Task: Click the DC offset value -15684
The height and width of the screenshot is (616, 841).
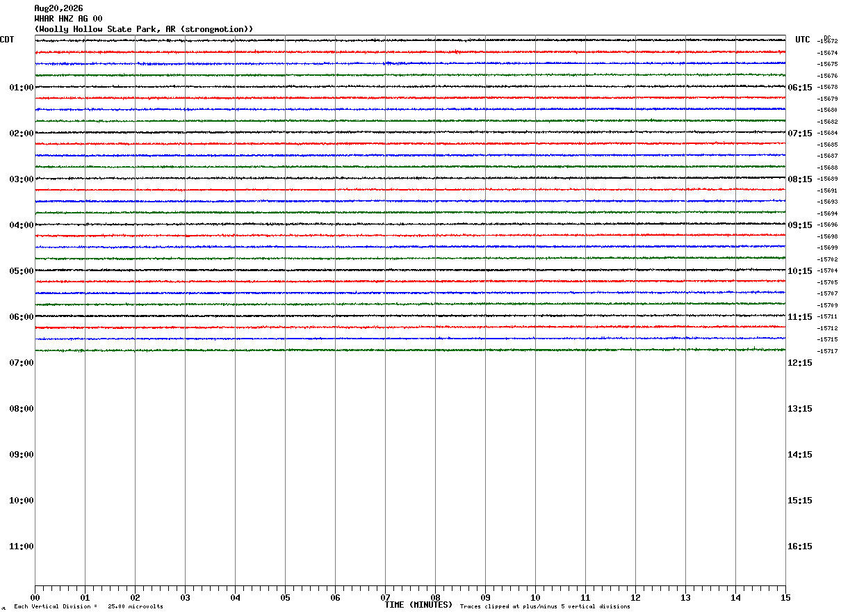Action: click(827, 133)
